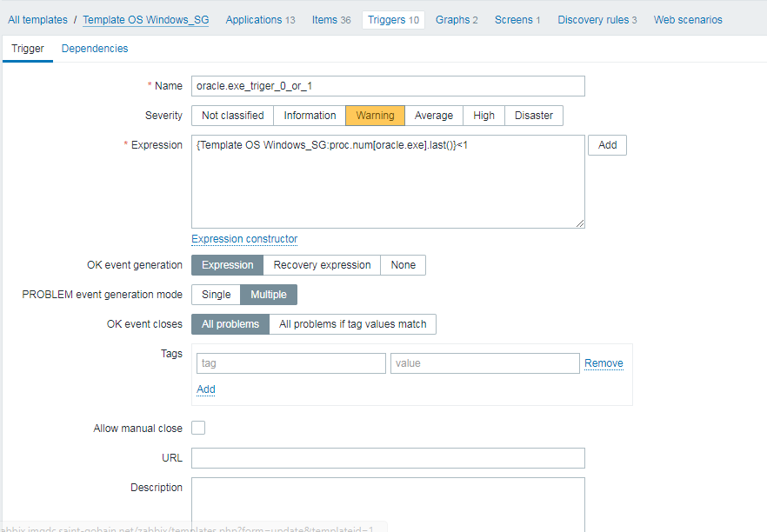The width and height of the screenshot is (767, 532).
Task: Open the Discovery rules section
Action: click(x=597, y=19)
